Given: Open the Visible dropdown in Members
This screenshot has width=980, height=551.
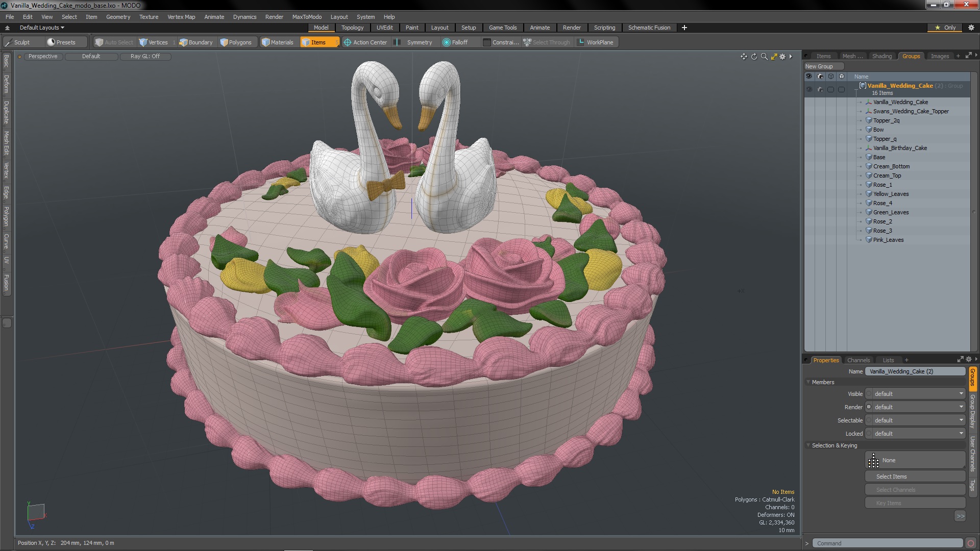Looking at the screenshot, I should pyautogui.click(x=917, y=394).
